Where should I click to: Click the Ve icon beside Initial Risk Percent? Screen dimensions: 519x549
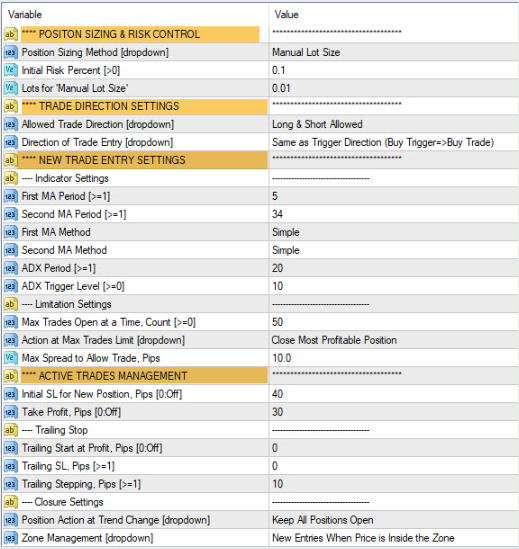point(11,70)
